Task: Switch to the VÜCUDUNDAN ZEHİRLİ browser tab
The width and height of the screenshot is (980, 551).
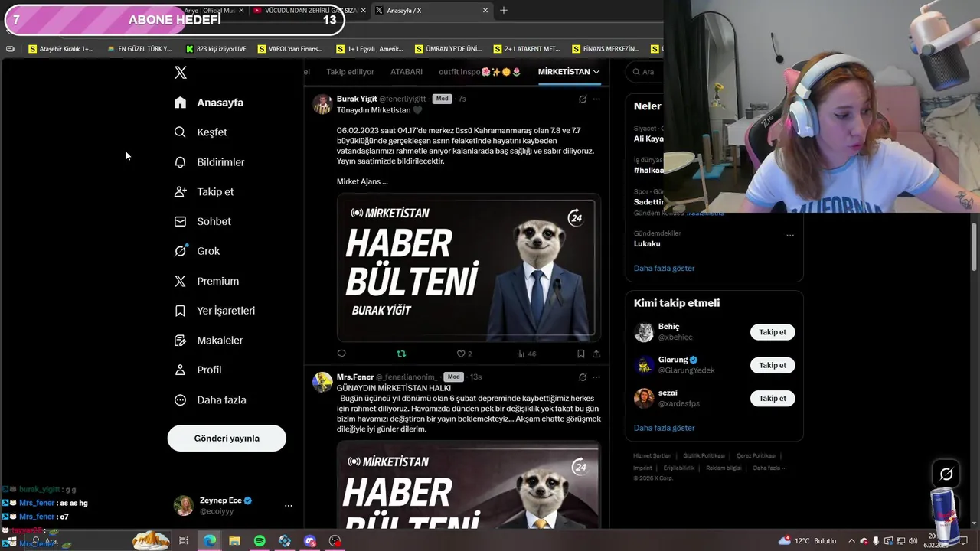Action: [310, 11]
